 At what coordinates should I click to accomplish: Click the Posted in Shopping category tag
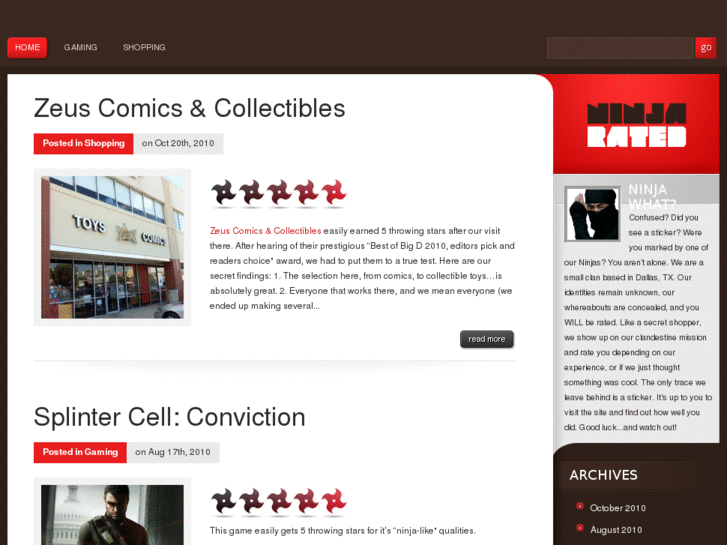coord(83,143)
